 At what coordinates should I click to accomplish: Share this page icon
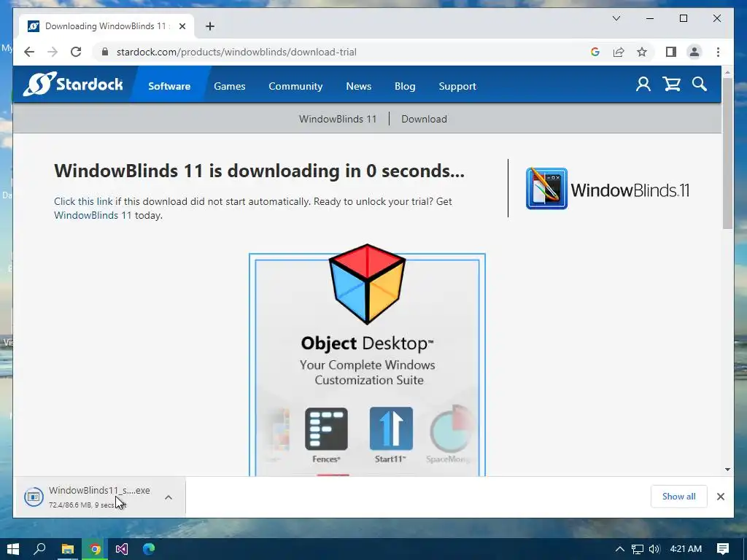619,52
